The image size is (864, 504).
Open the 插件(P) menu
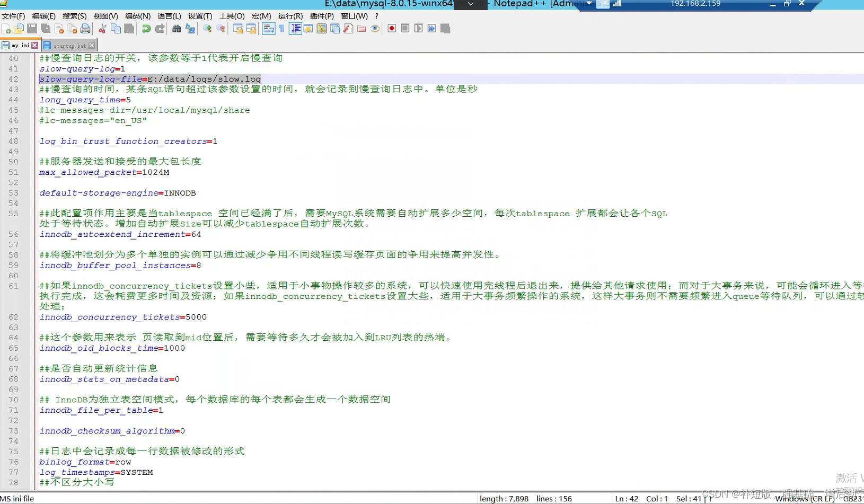click(x=322, y=16)
